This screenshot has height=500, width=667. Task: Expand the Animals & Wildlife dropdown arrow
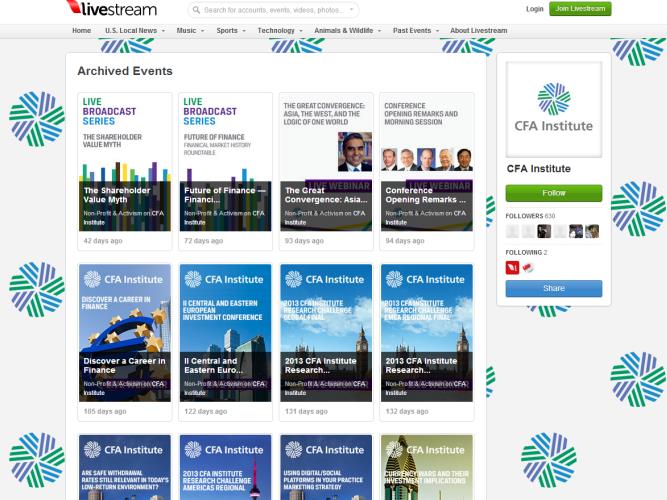tap(379, 31)
